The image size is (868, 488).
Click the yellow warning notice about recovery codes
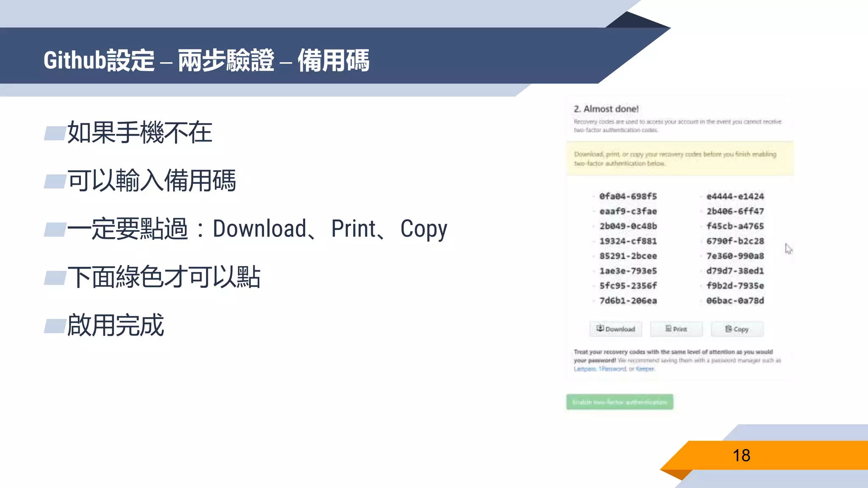(680, 158)
